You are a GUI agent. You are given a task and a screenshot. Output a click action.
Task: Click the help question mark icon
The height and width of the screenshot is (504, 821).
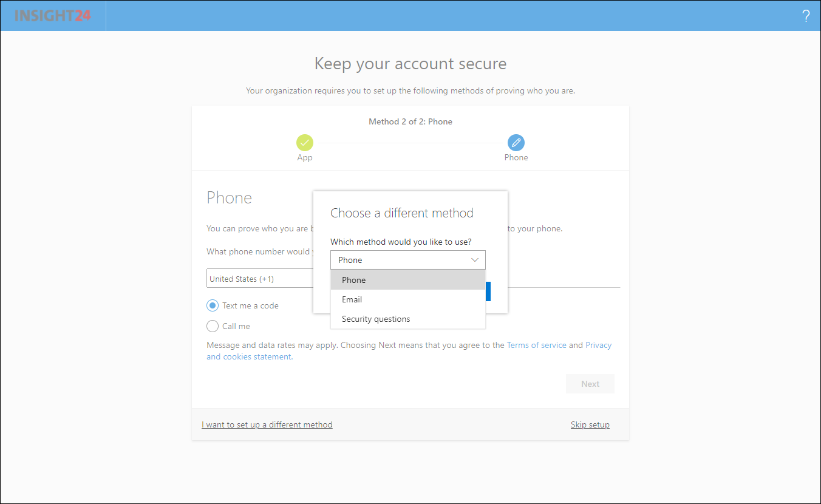coord(806,16)
